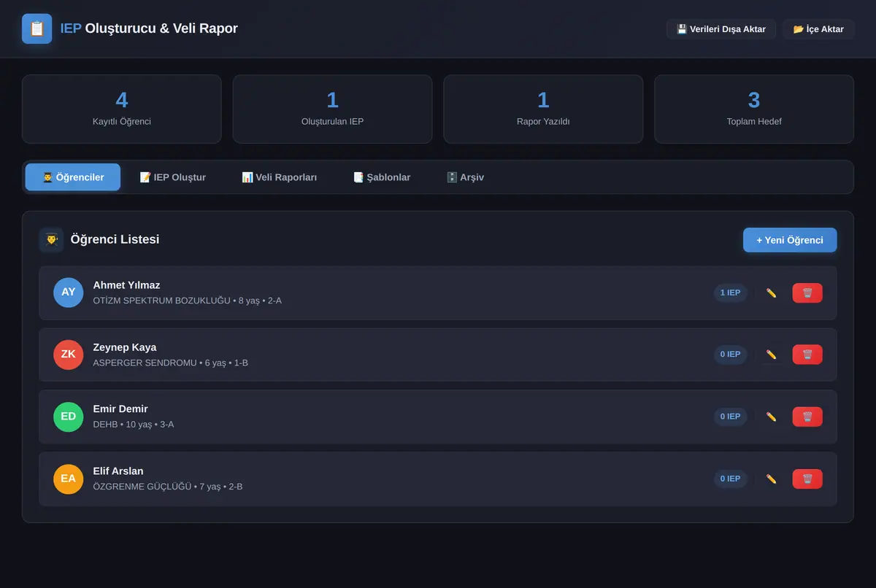Click the Verileri Dışa Aktar button
The height and width of the screenshot is (588, 876).
tap(721, 29)
